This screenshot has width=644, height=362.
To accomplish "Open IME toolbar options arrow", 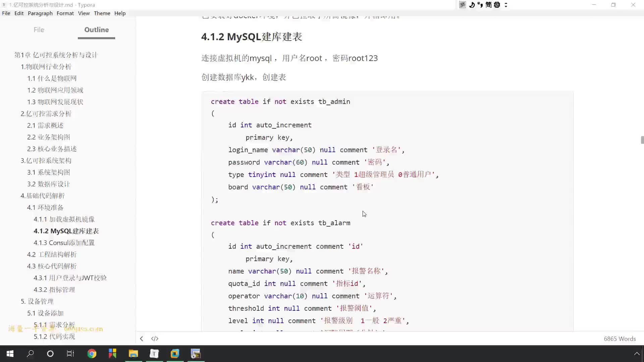I will click(x=506, y=5).
